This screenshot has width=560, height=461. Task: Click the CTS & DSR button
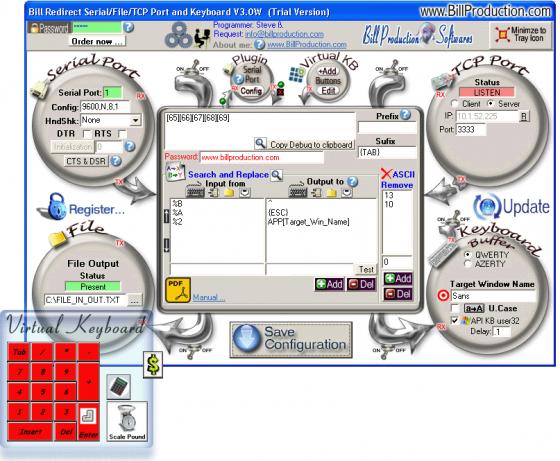click(x=86, y=161)
